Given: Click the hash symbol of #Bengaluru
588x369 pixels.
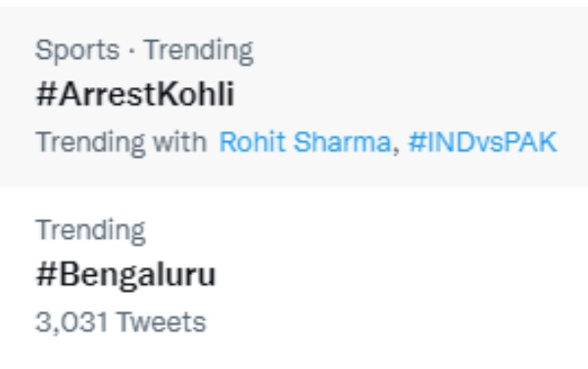Looking at the screenshot, I should click(46, 275).
